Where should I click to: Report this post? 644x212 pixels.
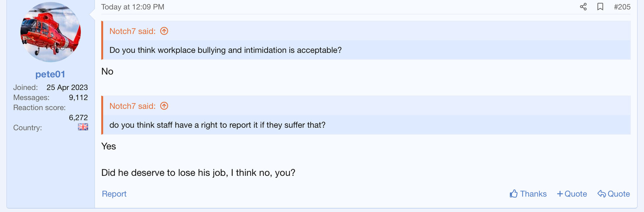tap(114, 194)
